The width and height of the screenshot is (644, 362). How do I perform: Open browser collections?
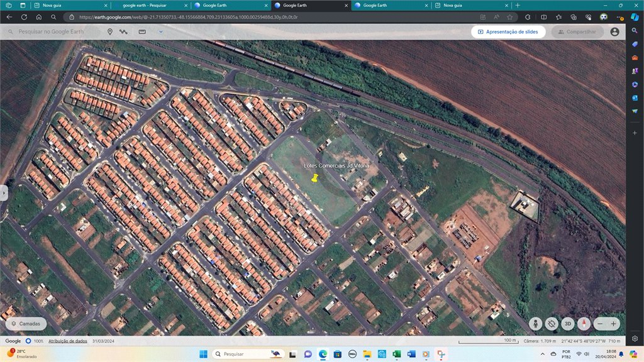(574, 17)
